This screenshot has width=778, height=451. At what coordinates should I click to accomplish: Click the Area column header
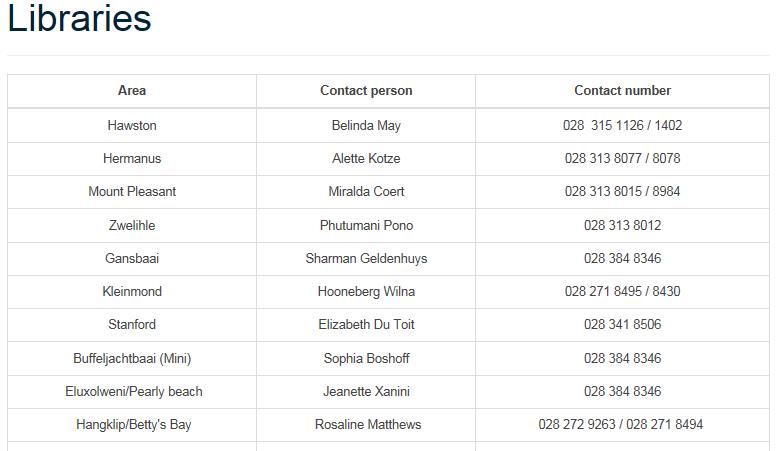(132, 91)
